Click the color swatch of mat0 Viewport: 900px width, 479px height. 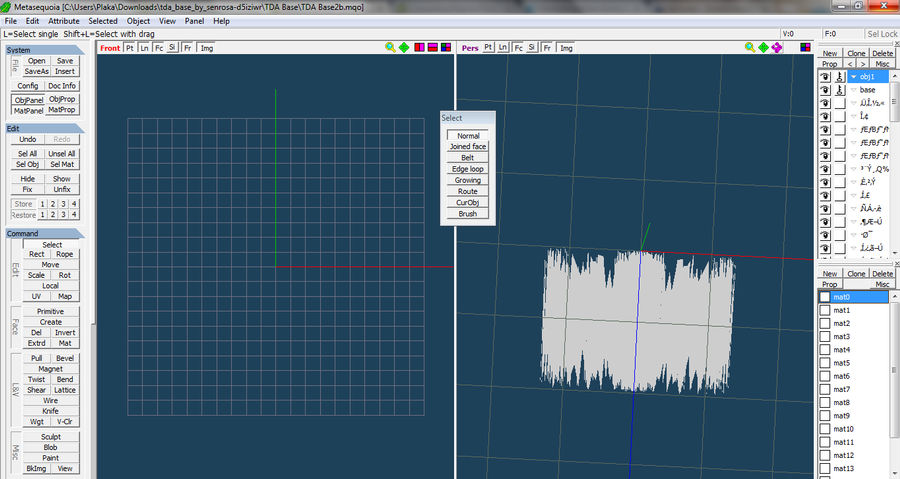point(825,297)
